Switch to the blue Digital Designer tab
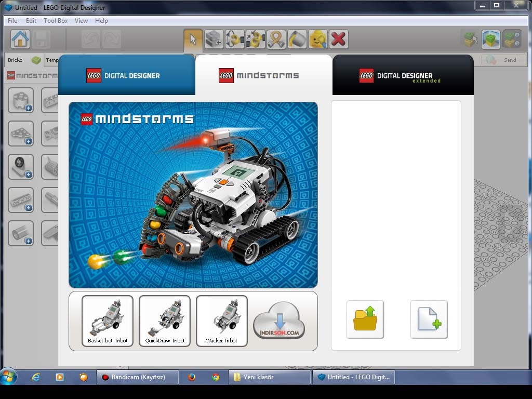 pos(127,75)
